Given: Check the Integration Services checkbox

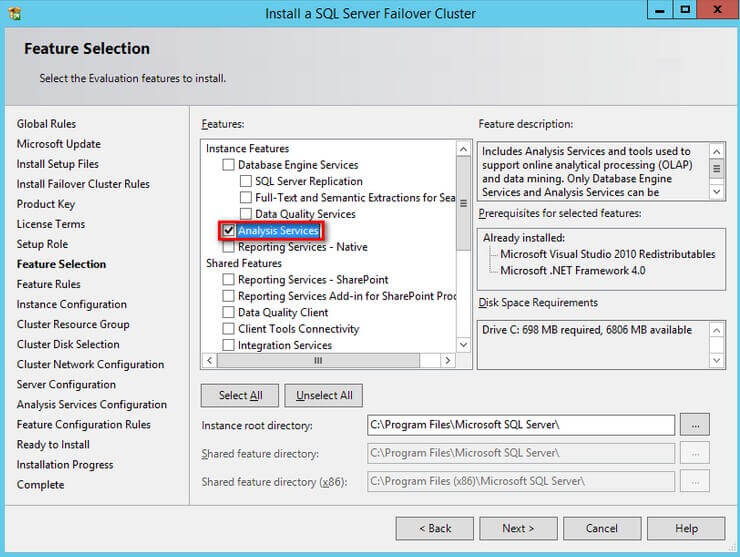Looking at the screenshot, I should point(228,345).
